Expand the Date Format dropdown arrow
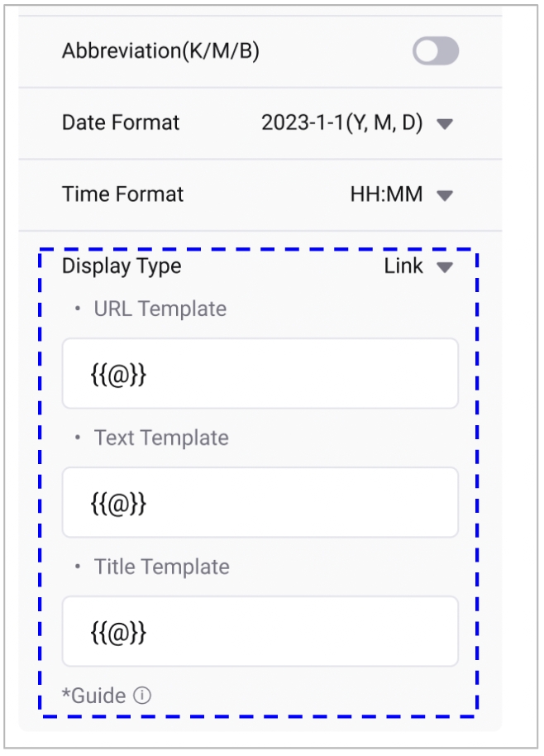 [445, 124]
